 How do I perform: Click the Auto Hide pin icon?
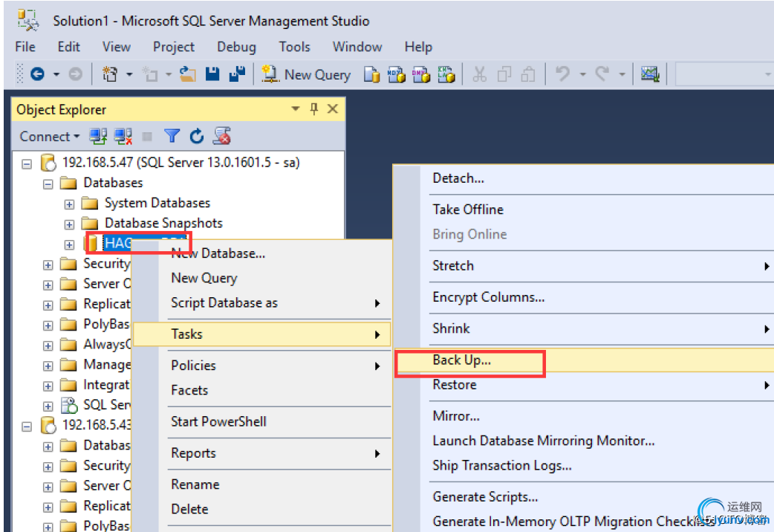tap(314, 108)
